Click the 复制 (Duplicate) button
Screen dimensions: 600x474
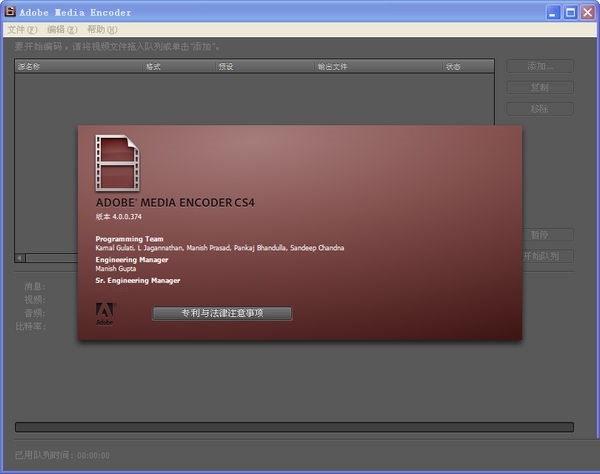[540, 88]
